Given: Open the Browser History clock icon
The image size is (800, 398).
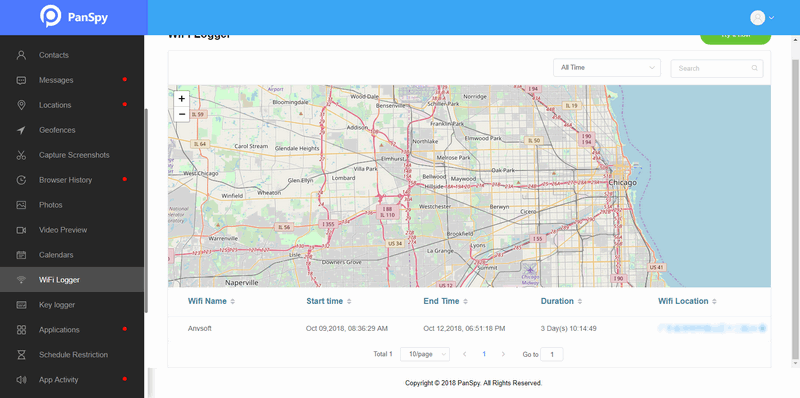Looking at the screenshot, I should 21,180.
